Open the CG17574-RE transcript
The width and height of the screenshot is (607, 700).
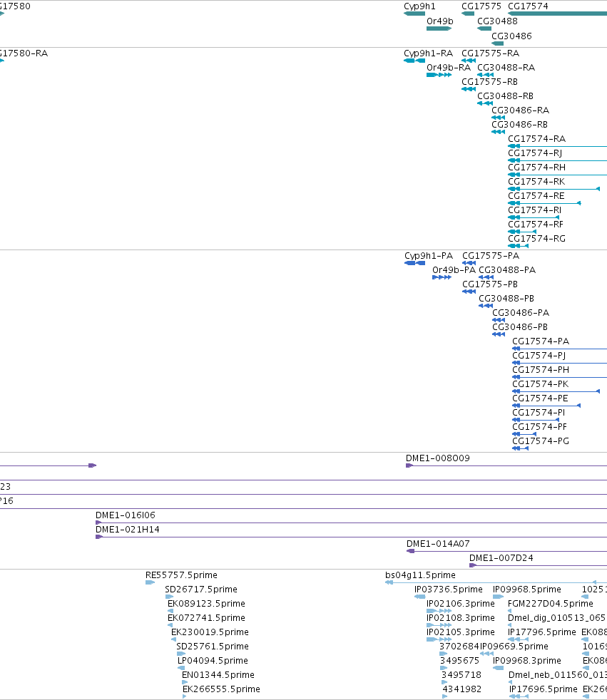coord(544,203)
